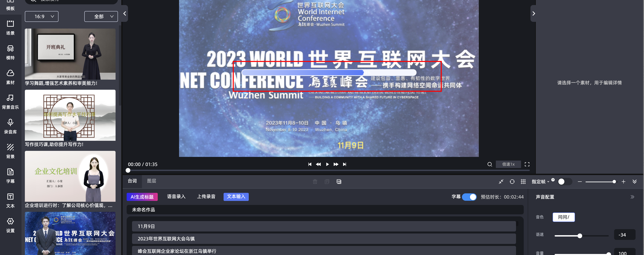This screenshot has height=255, width=644.
Task: Click the 11月9日 script line
Action: point(324,226)
